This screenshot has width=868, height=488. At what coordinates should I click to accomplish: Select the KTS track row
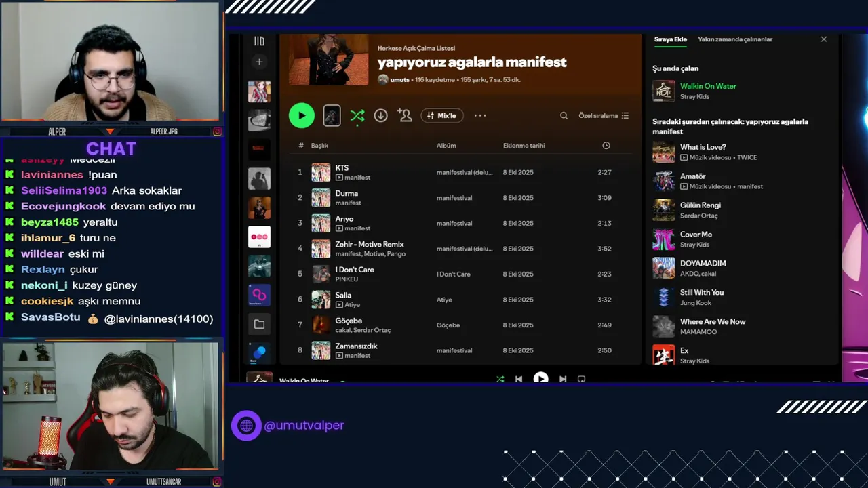[x=461, y=172]
